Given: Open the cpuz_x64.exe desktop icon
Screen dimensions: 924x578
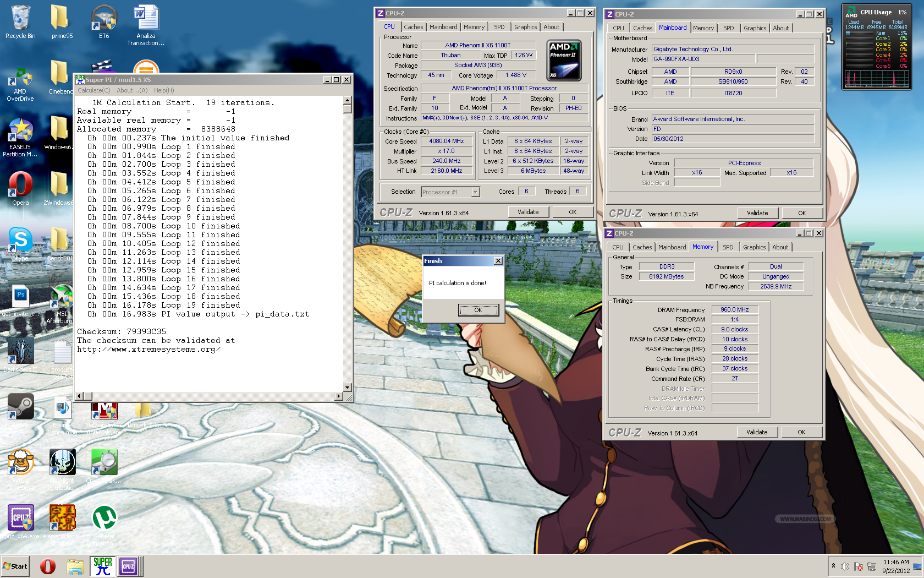Looking at the screenshot, I should tap(20, 522).
